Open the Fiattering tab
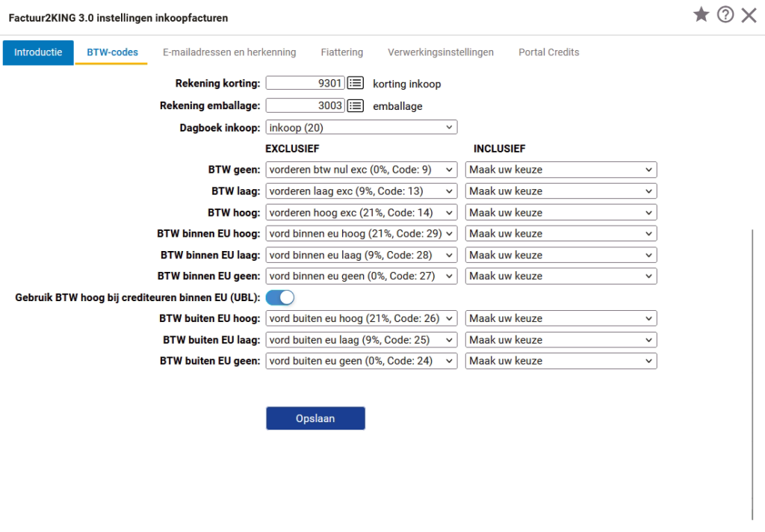 341,52
